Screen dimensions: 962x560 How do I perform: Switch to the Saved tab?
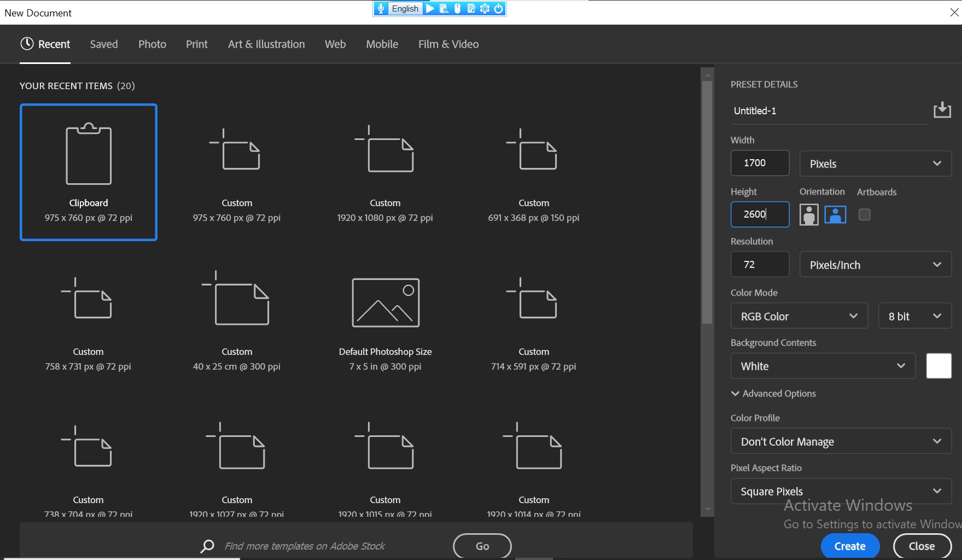pos(104,44)
